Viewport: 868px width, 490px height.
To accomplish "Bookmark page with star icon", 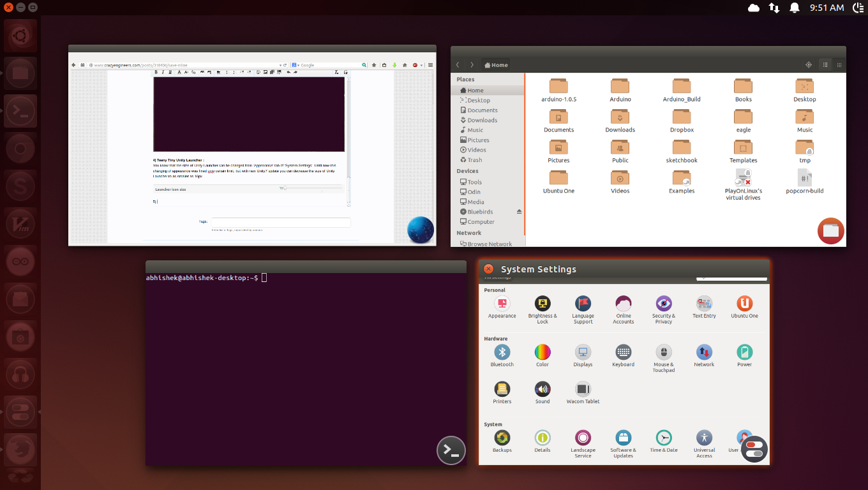I will [374, 65].
